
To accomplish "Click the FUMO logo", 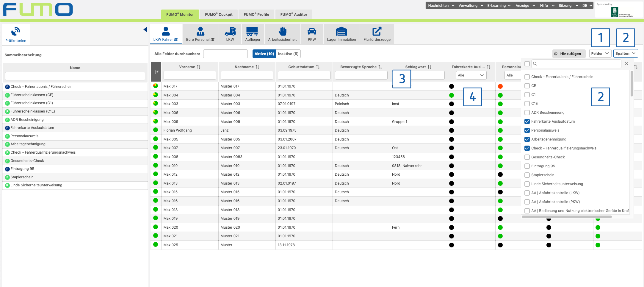I will (x=38, y=10).
